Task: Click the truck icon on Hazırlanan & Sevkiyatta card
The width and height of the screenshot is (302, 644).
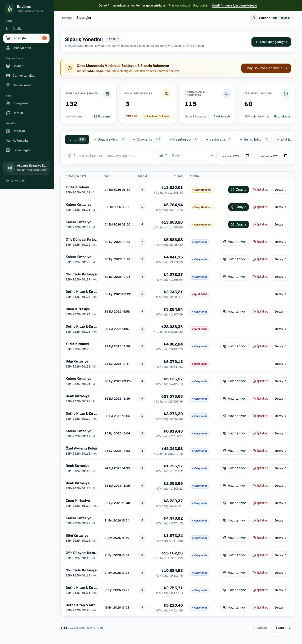Action: pos(226,94)
